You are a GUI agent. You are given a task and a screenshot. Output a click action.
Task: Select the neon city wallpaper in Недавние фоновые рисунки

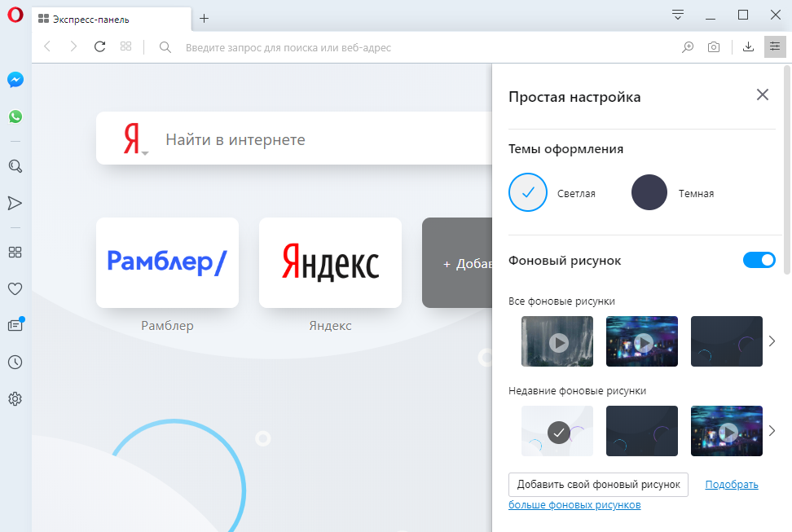pyautogui.click(x=726, y=431)
